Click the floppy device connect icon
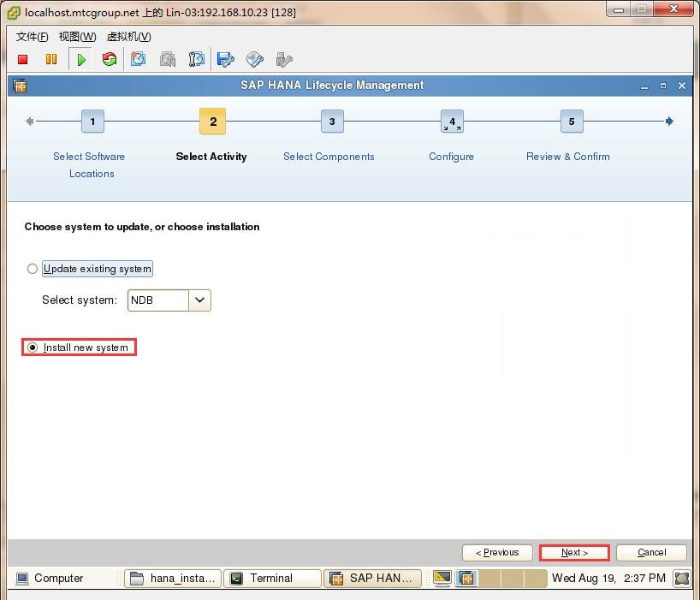 (x=225, y=59)
